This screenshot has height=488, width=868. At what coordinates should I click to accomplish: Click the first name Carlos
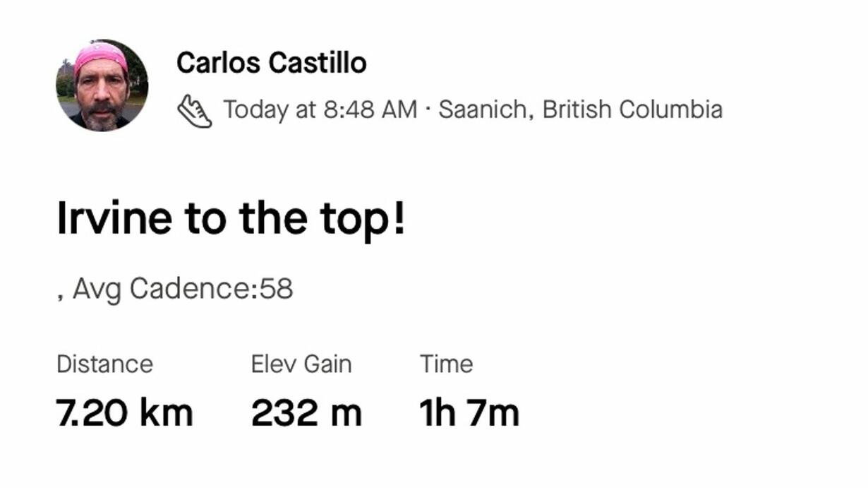pyautogui.click(x=219, y=63)
